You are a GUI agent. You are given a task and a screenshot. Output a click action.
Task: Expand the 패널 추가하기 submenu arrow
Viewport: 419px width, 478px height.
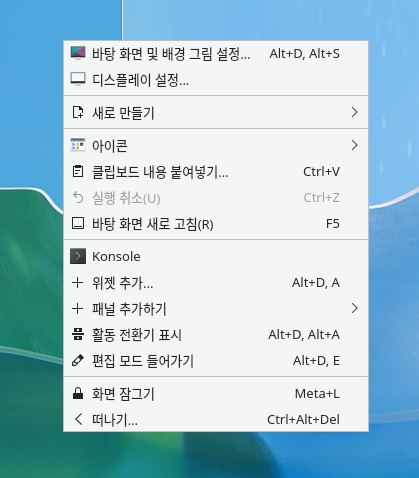coord(354,309)
